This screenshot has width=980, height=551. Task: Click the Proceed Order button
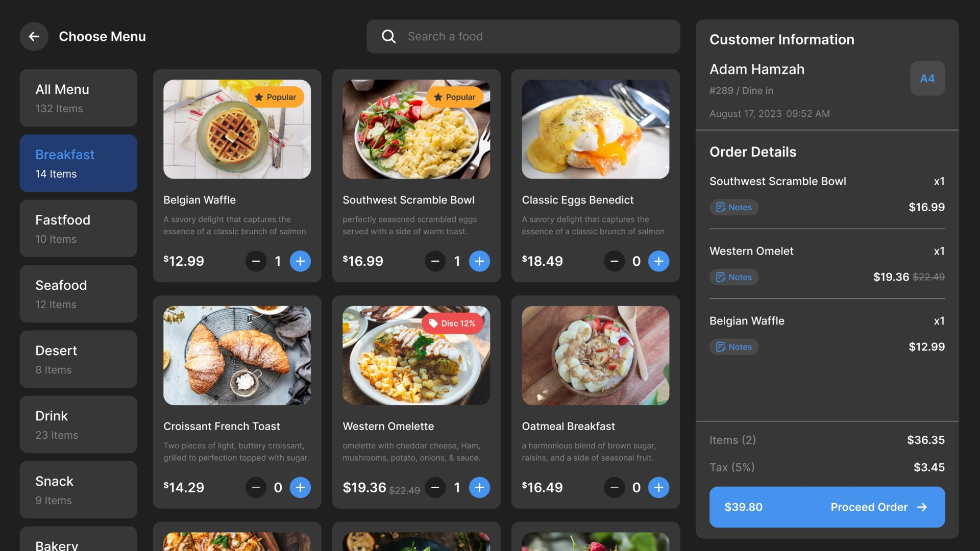[827, 507]
